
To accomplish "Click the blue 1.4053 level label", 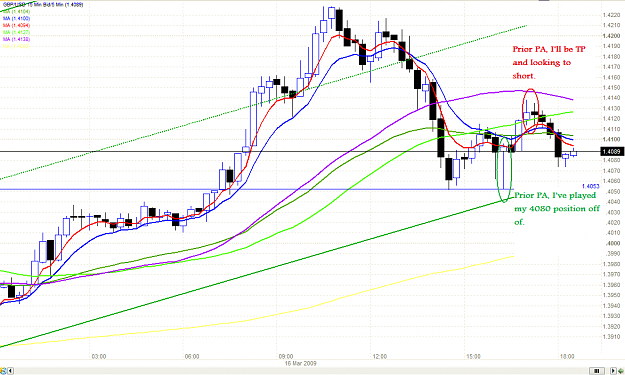I will (590, 186).
